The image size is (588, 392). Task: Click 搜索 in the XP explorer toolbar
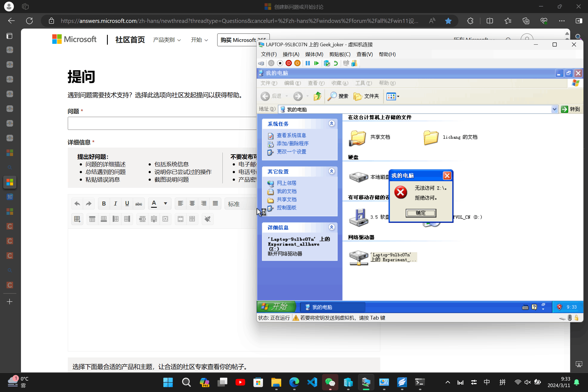[338, 96]
